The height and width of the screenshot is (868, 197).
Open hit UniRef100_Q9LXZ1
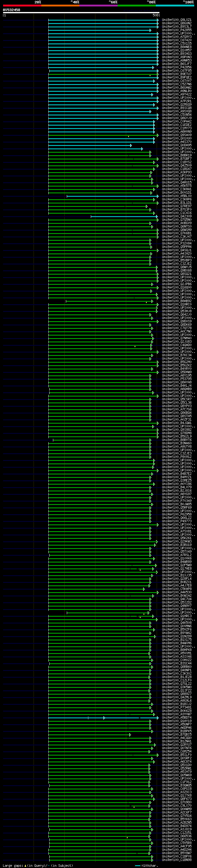tap(176, 20)
